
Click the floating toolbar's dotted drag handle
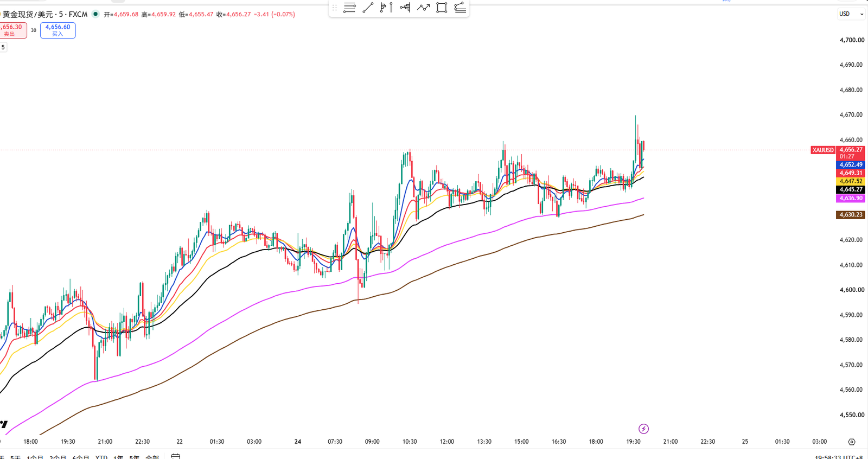pyautogui.click(x=335, y=8)
